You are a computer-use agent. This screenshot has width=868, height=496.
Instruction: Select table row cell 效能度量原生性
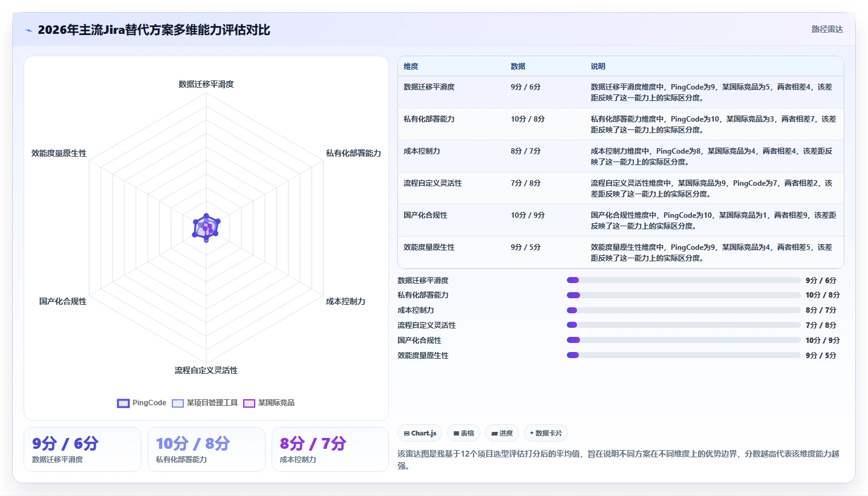tap(429, 247)
